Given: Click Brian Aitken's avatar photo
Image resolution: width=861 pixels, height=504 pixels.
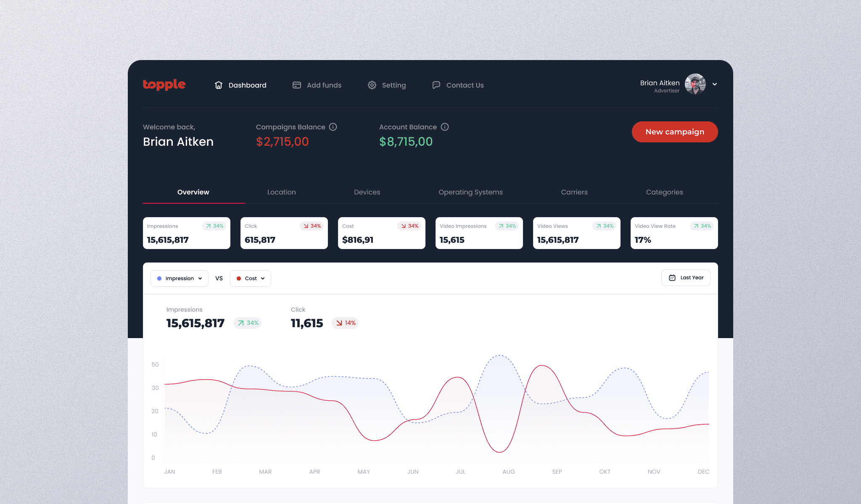Looking at the screenshot, I should [695, 84].
